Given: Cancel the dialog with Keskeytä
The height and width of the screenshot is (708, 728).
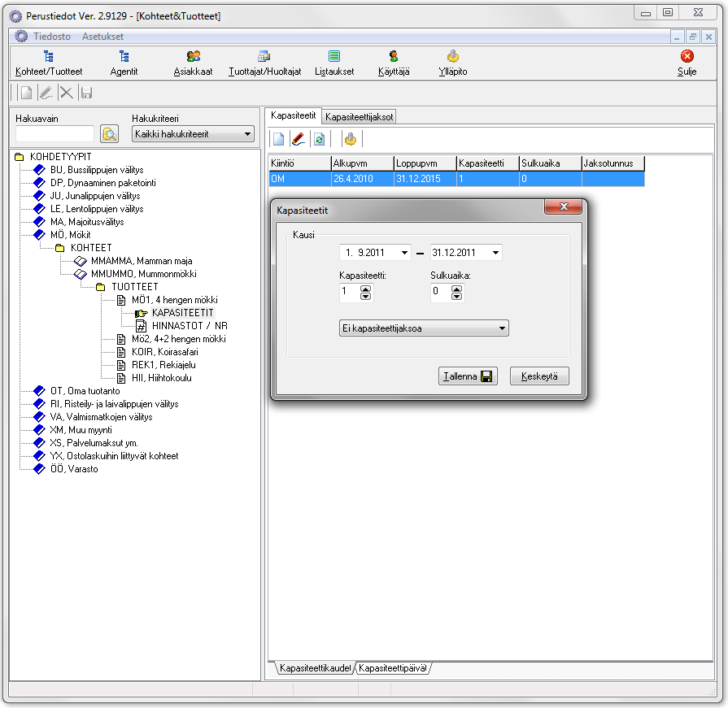Looking at the screenshot, I should tap(539, 376).
